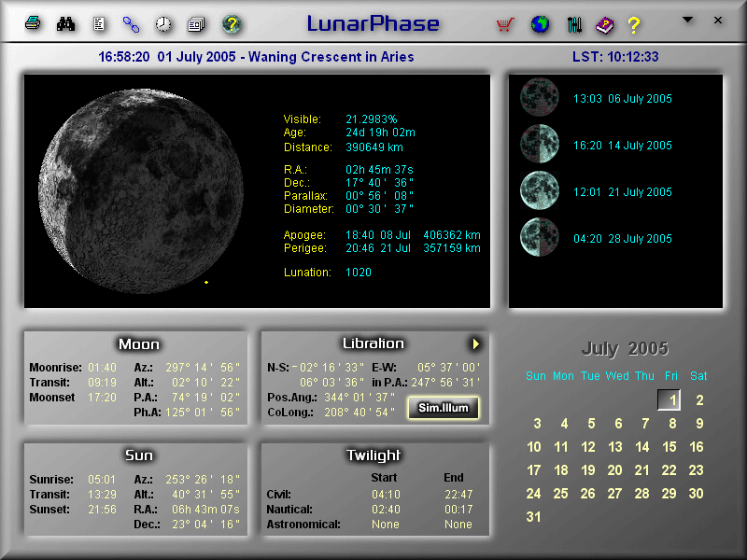Click the date and phase header text
The image size is (747, 560).
(256, 57)
